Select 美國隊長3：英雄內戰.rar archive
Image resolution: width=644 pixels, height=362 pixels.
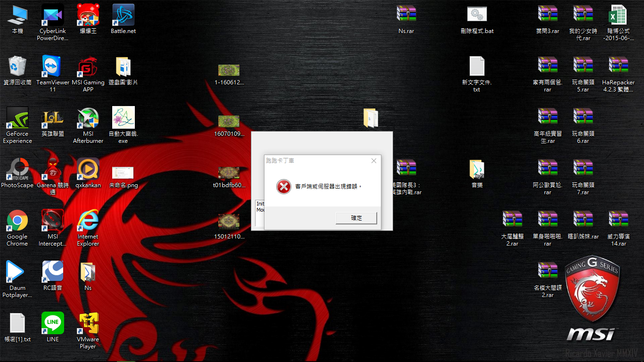406,177
